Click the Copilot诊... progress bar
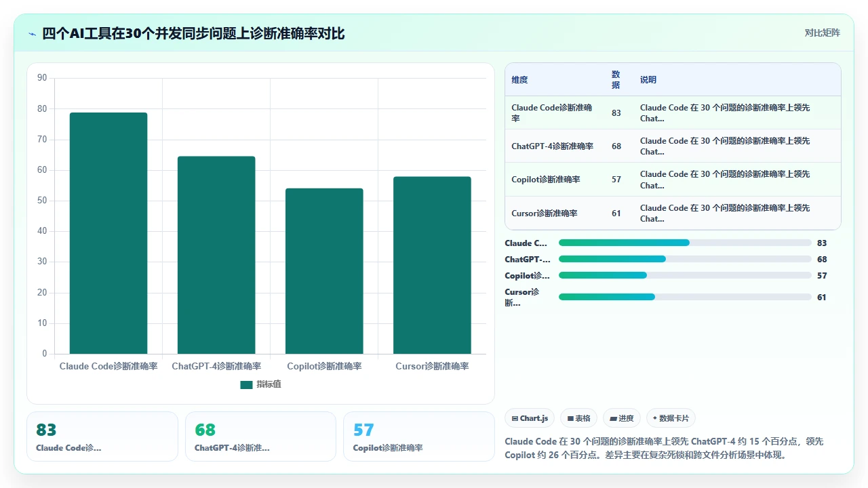The width and height of the screenshot is (868, 488). pos(685,275)
